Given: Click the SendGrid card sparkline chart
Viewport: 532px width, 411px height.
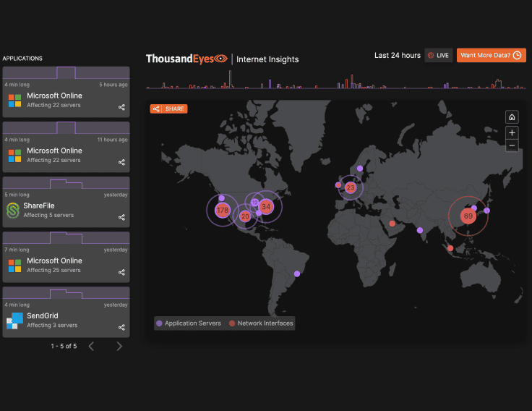Looking at the screenshot, I should [66, 293].
